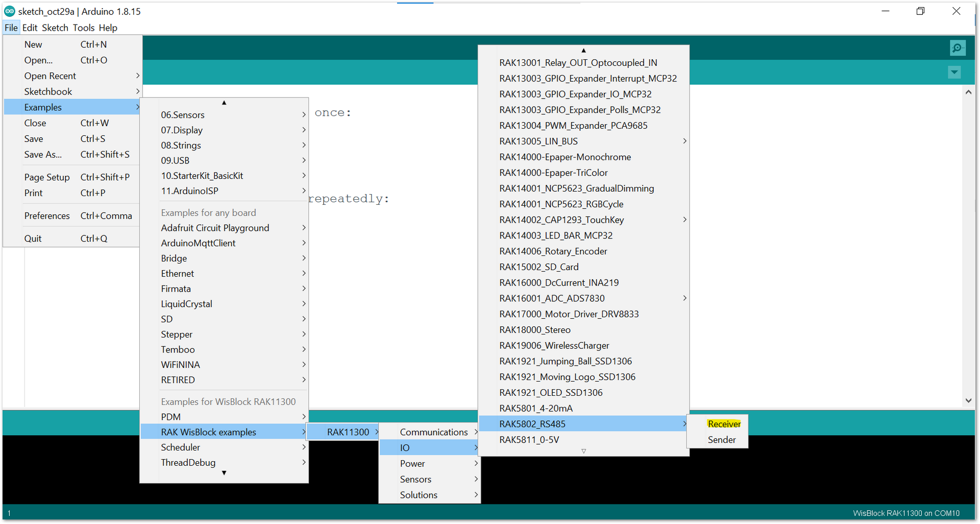Screen dimensions: 980x524
Task: Open RAK14000-Epaper-TriColor example
Action: pyautogui.click(x=583, y=173)
